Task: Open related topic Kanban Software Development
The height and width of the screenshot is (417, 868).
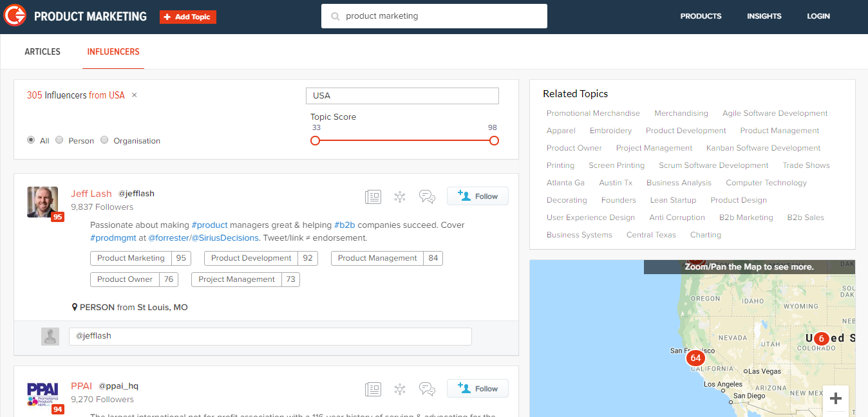Action: [763, 148]
